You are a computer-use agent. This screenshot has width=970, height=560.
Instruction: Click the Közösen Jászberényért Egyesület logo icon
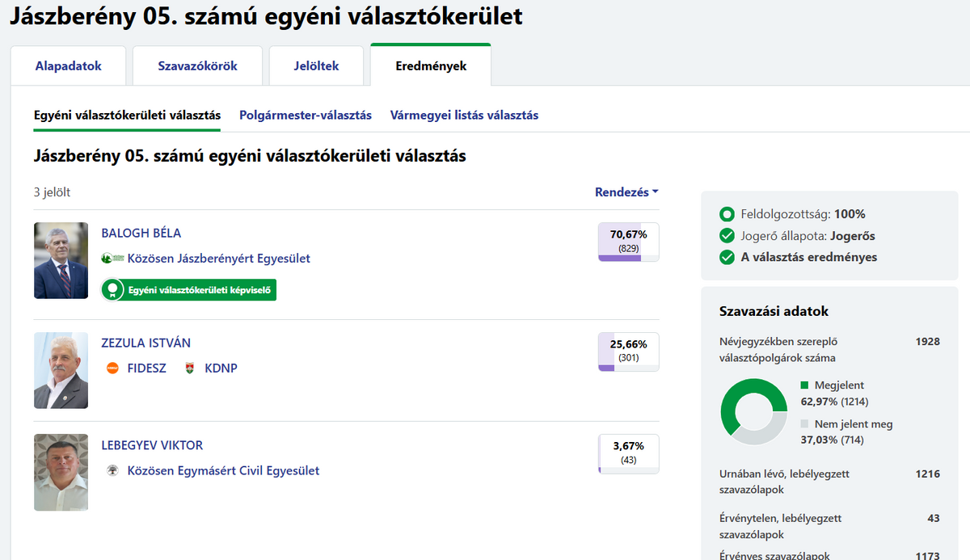coord(112,259)
